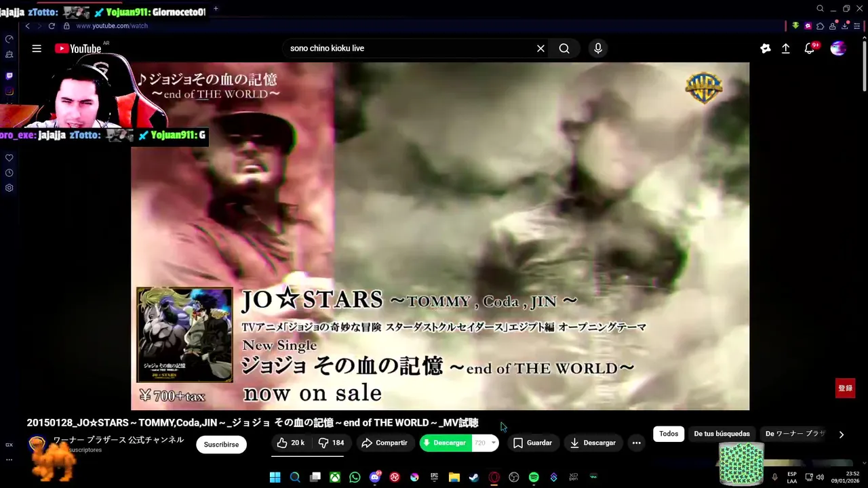
Task: Open Epic Games Launcher from taskbar
Action: (434, 477)
